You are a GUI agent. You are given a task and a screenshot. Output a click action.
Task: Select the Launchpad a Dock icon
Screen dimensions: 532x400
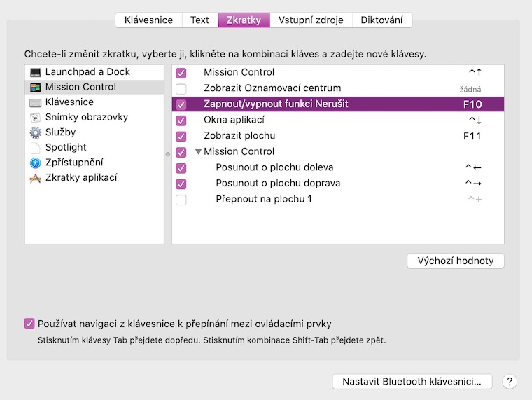(35, 72)
